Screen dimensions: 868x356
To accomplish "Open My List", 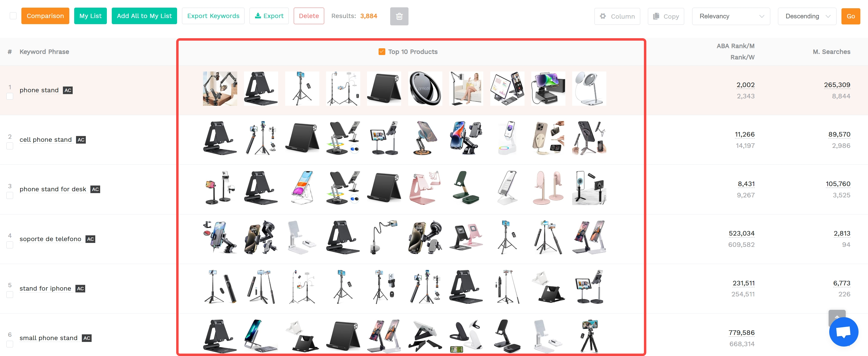I will [x=90, y=16].
